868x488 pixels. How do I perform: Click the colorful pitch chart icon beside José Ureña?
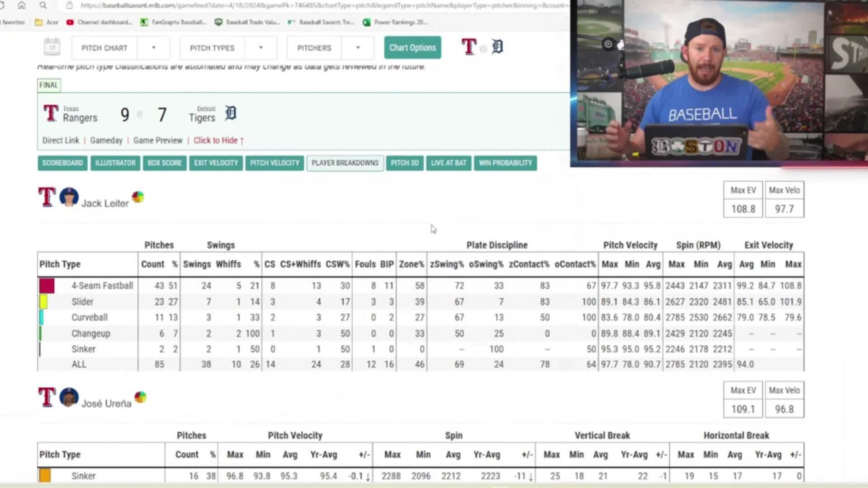pyautogui.click(x=140, y=397)
